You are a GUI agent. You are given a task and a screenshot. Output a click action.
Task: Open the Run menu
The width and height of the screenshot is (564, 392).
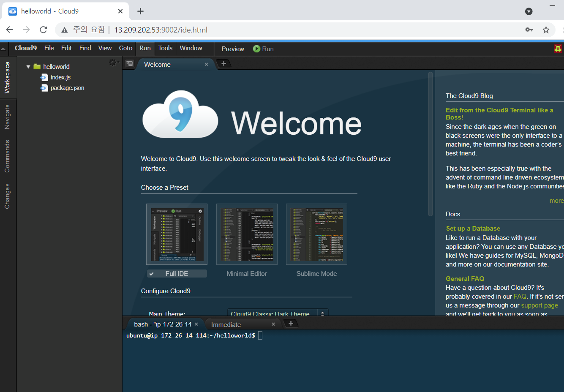pyautogui.click(x=145, y=48)
